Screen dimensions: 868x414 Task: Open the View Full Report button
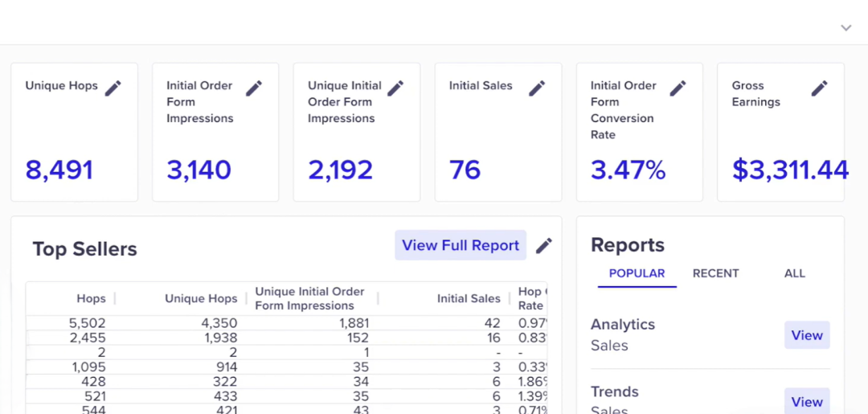click(461, 245)
